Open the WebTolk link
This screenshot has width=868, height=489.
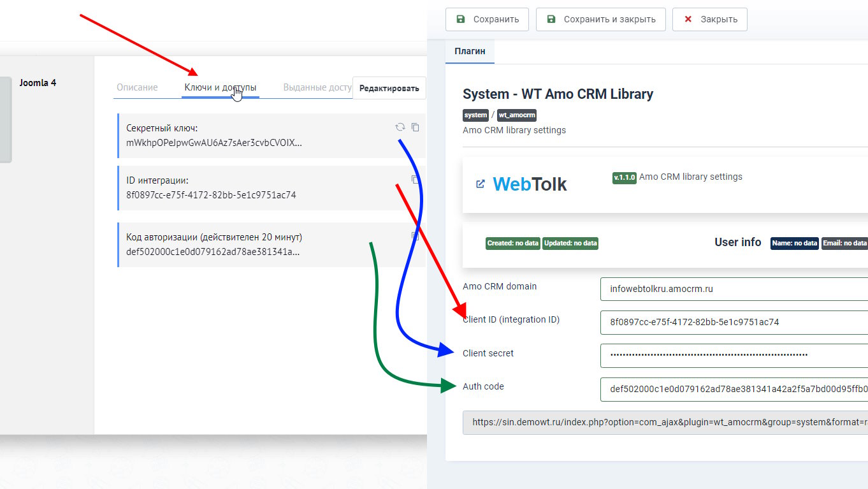click(530, 184)
